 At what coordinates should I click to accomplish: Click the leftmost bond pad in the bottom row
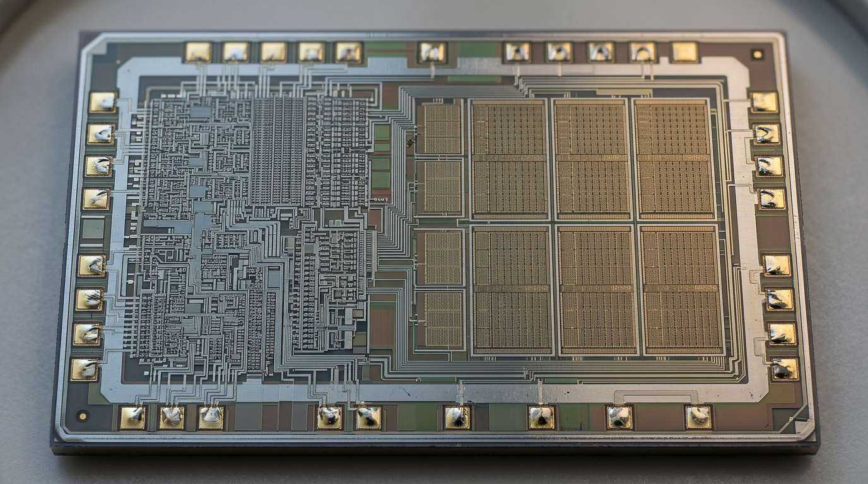point(132,417)
